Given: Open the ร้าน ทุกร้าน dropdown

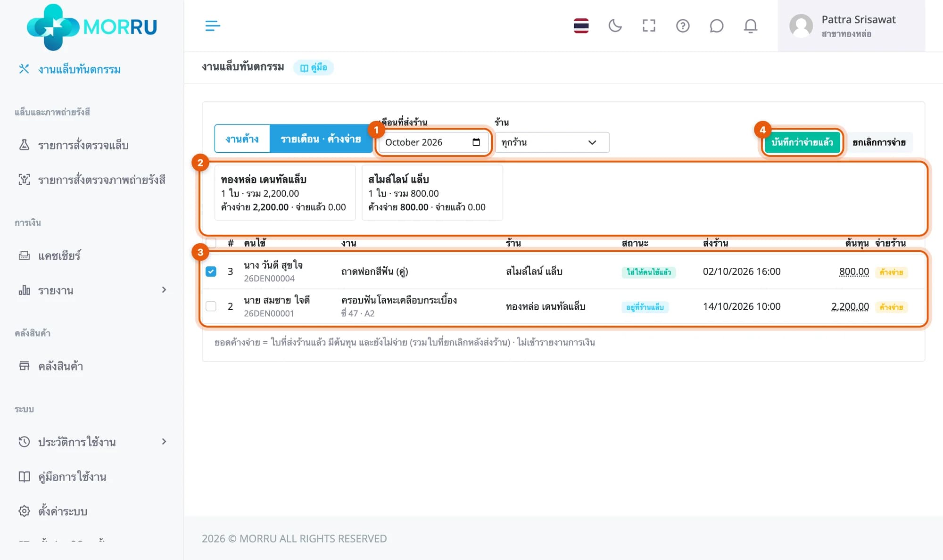Looking at the screenshot, I should (x=552, y=142).
